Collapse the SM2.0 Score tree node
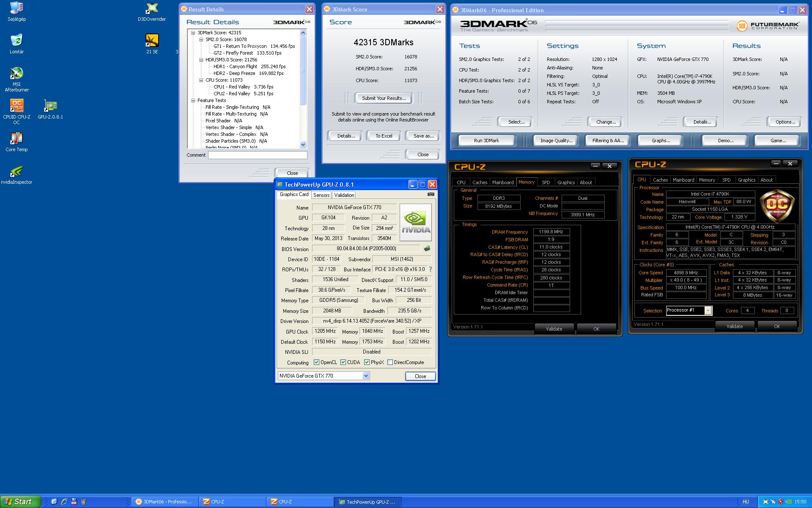 tap(201, 39)
